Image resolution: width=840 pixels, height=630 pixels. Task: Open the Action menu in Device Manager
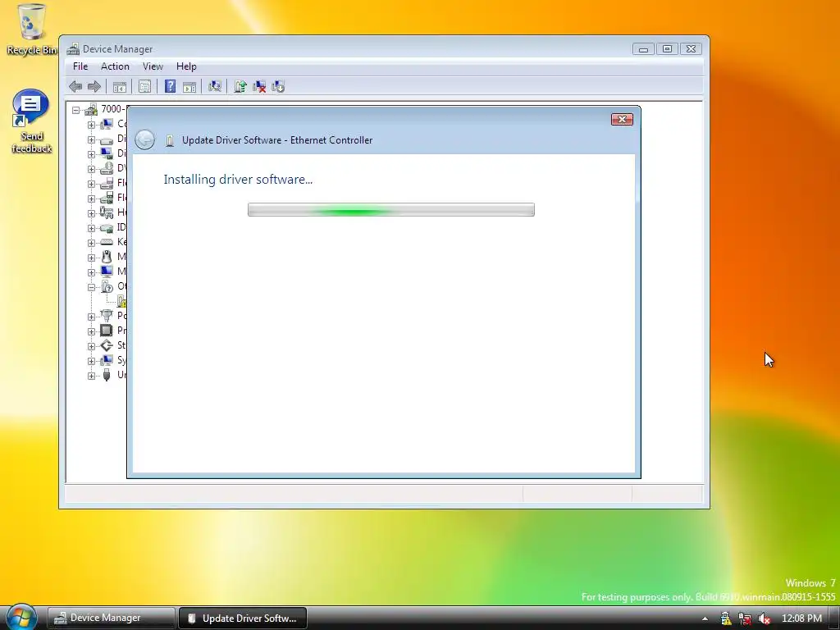pos(115,66)
